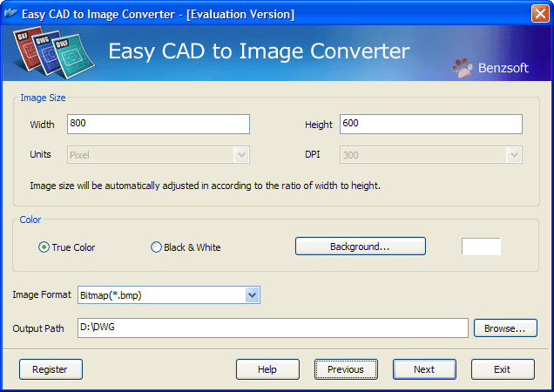Click the Register button

click(x=51, y=369)
